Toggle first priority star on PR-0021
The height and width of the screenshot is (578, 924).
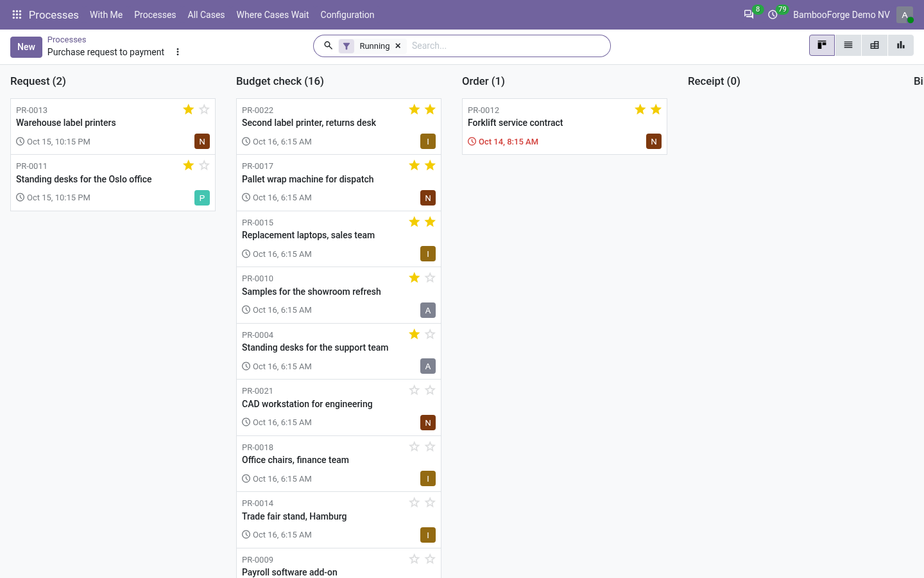coord(415,390)
